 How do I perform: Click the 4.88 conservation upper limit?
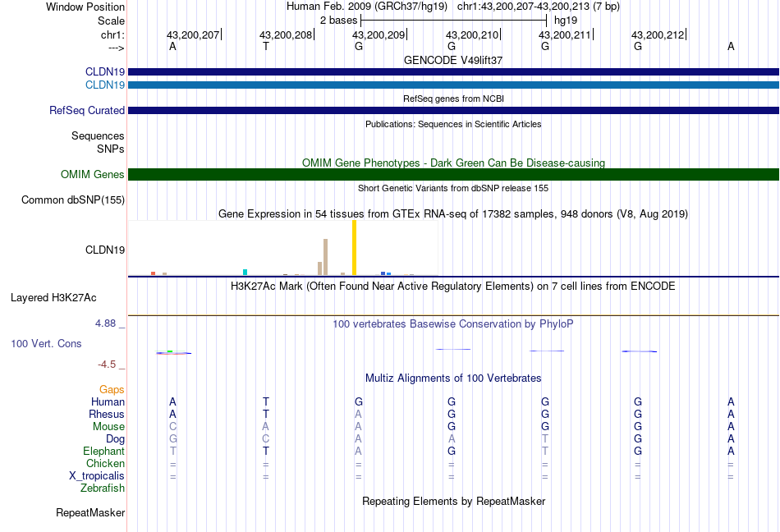tap(105, 323)
